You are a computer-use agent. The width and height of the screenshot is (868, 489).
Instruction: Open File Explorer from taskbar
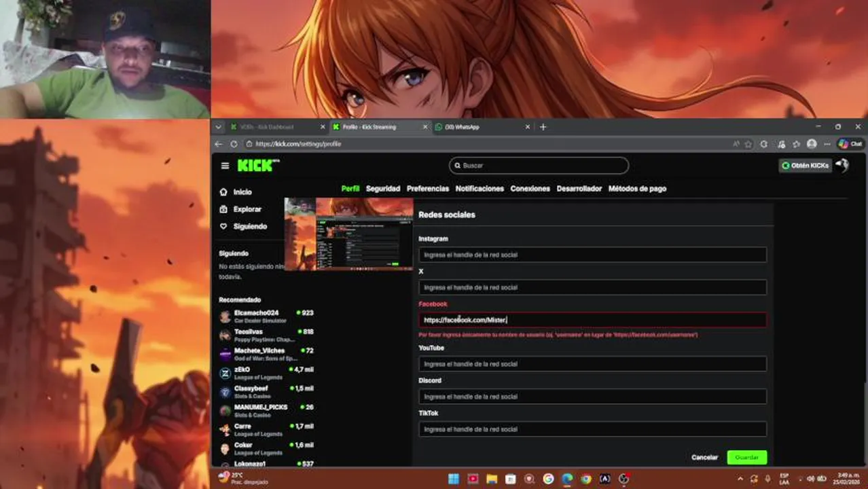491,479
